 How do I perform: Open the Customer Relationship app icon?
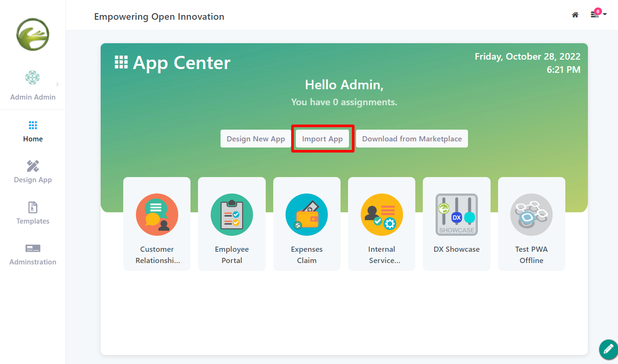pos(157,215)
